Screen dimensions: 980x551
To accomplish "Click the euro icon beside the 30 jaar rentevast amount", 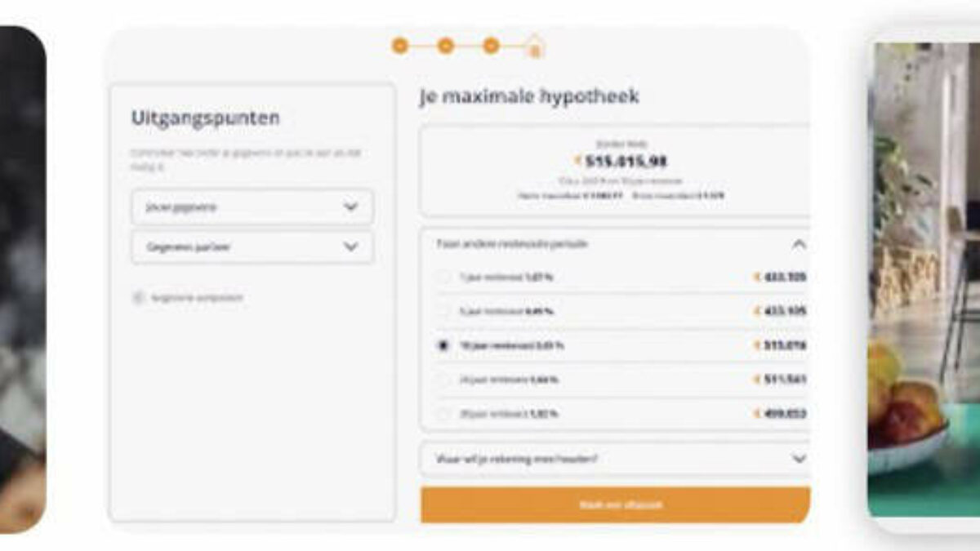I will (x=755, y=413).
